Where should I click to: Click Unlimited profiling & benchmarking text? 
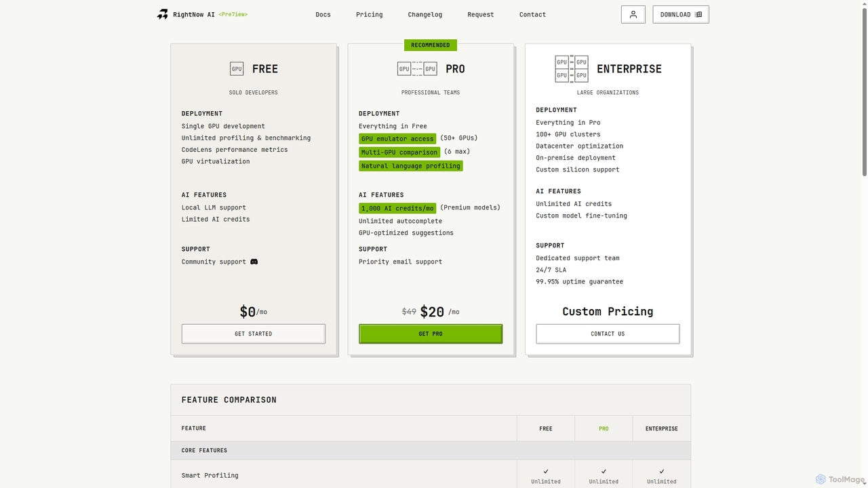tap(246, 138)
